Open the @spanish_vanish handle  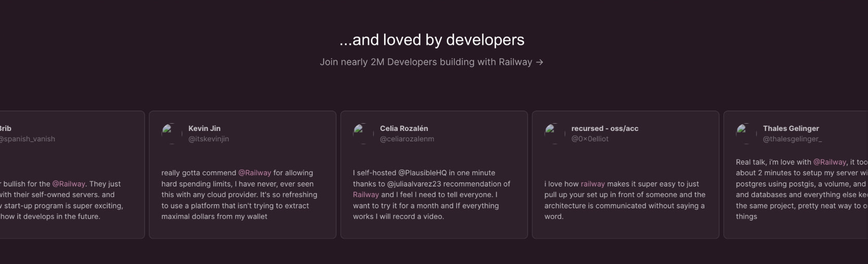pos(27,139)
